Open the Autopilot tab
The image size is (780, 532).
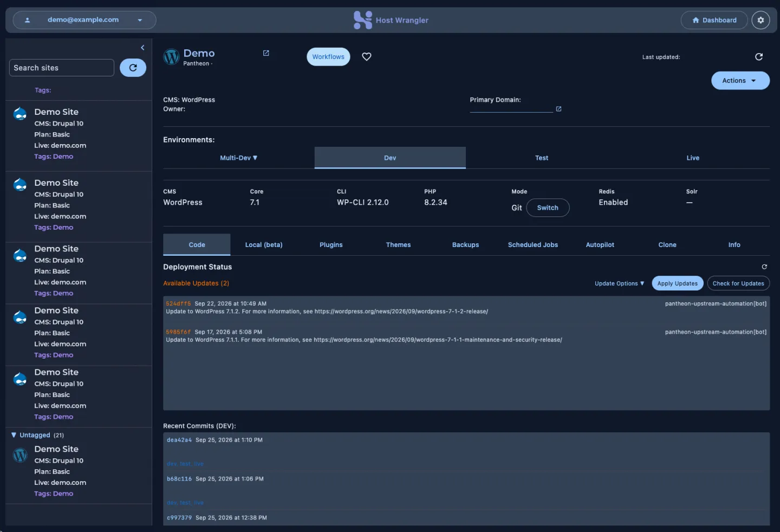600,245
